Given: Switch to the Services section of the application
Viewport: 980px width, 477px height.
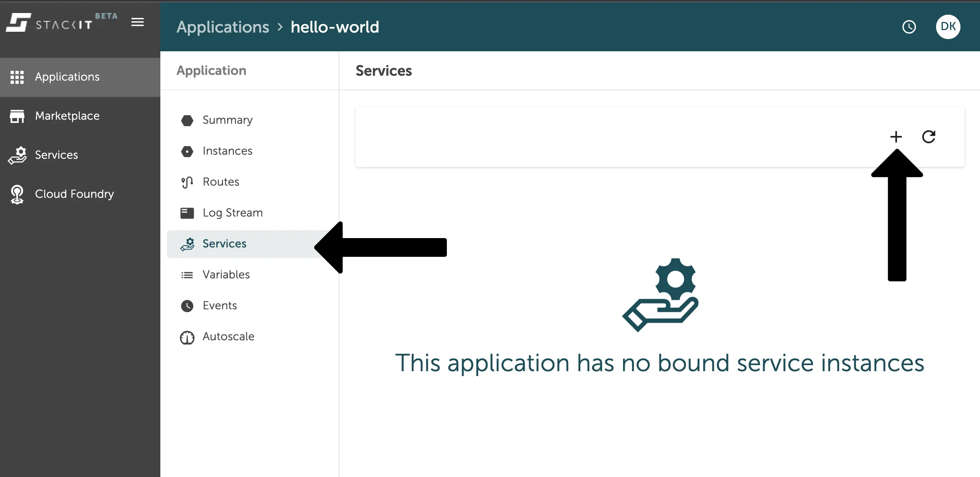Looking at the screenshot, I should pos(224,243).
